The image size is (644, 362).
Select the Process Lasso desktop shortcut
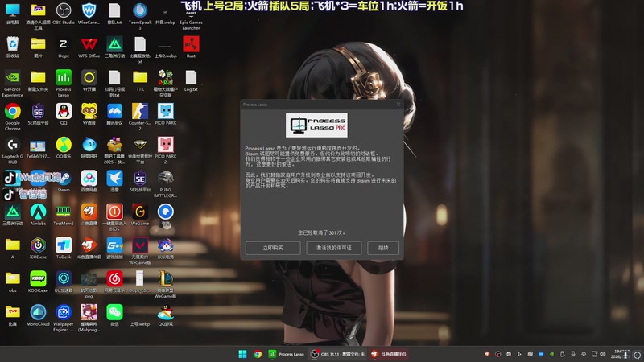pyautogui.click(x=64, y=84)
